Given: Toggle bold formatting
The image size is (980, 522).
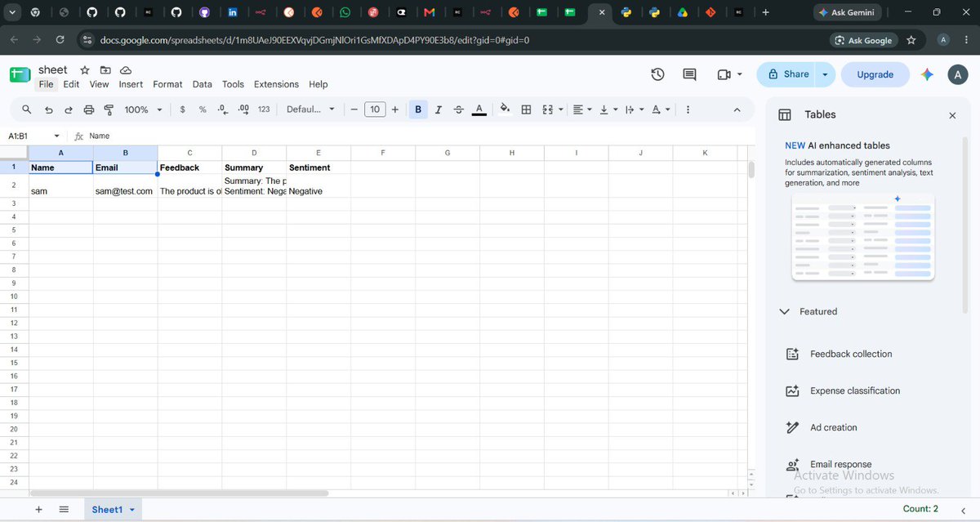Looking at the screenshot, I should pos(418,109).
